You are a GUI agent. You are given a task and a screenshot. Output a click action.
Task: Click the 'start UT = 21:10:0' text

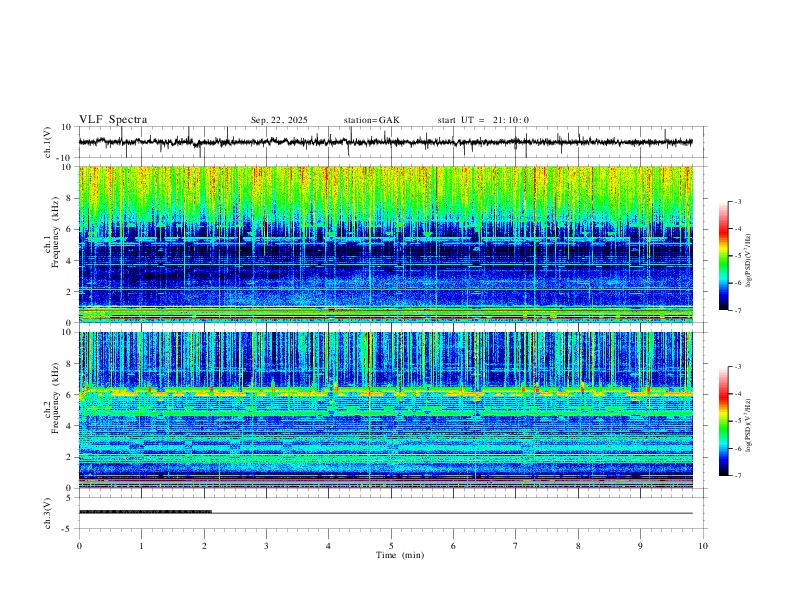pyautogui.click(x=483, y=120)
